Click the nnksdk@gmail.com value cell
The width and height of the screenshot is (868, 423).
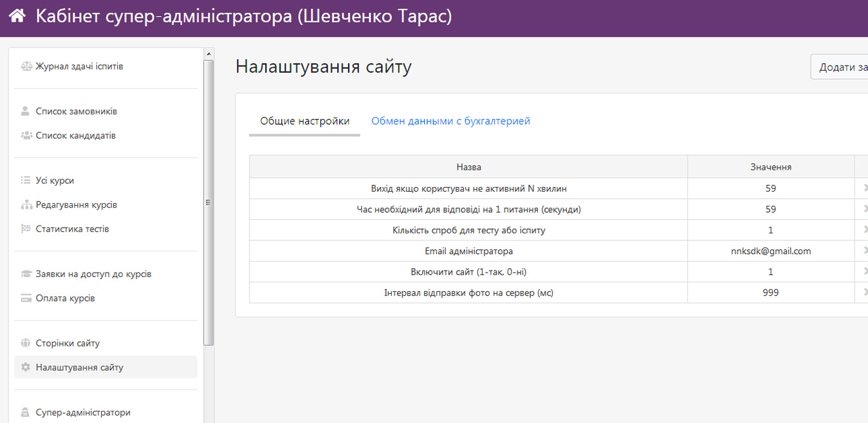pyautogui.click(x=770, y=251)
